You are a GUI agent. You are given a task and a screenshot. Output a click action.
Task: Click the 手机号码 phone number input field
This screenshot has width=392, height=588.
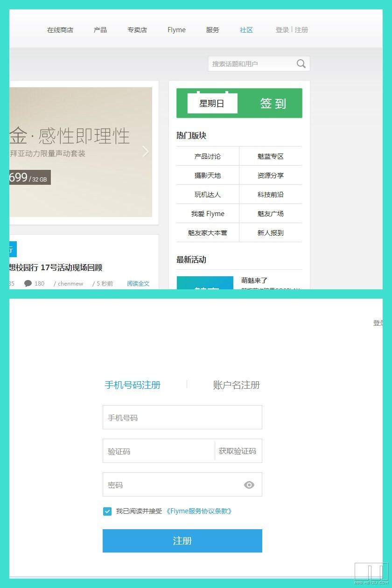[x=182, y=417]
